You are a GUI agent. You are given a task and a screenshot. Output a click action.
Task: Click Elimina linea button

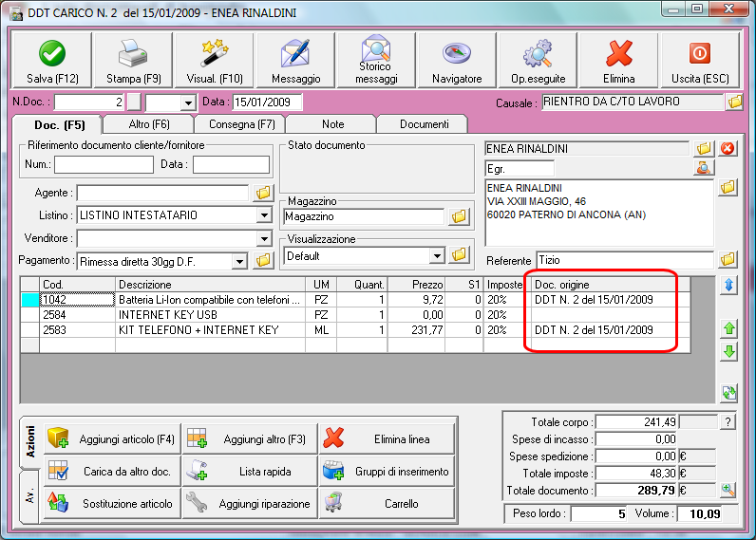click(x=387, y=438)
